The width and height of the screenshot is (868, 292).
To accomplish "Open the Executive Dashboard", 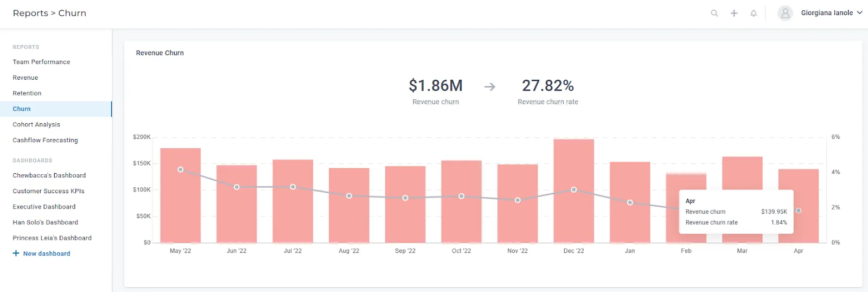I will (x=44, y=207).
